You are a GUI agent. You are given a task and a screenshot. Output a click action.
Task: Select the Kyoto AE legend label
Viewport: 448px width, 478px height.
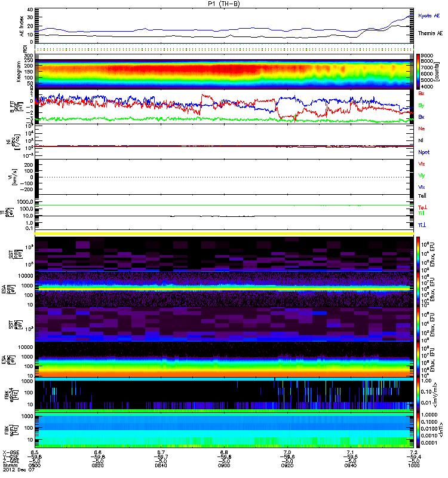tap(429, 16)
